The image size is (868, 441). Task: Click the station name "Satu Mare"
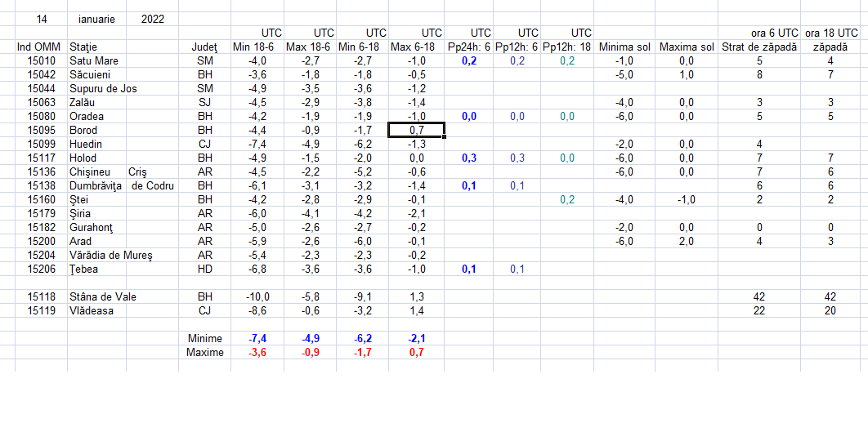coord(93,61)
